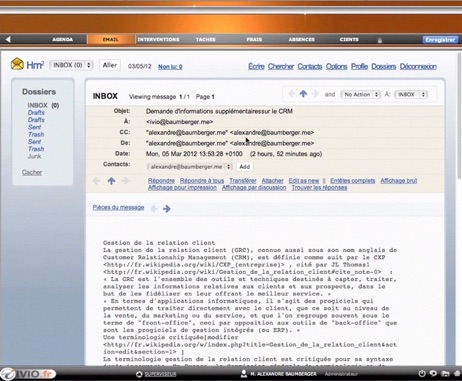Click the Déconnexion link
This screenshot has height=381, width=462.
coord(418,66)
